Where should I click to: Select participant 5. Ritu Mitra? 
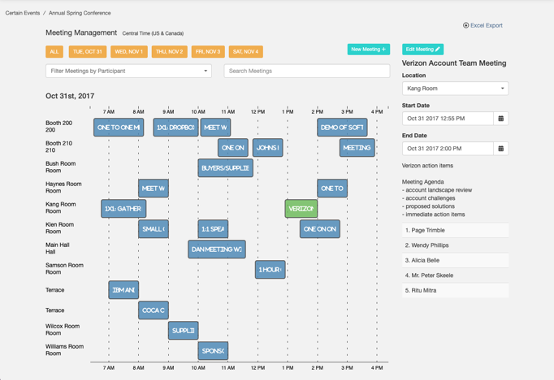click(x=455, y=290)
